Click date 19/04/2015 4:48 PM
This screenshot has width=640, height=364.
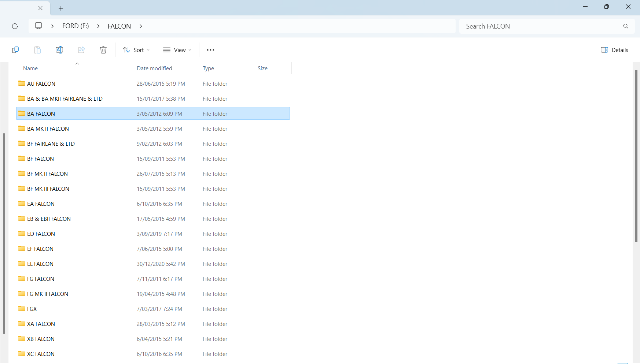[x=161, y=294]
